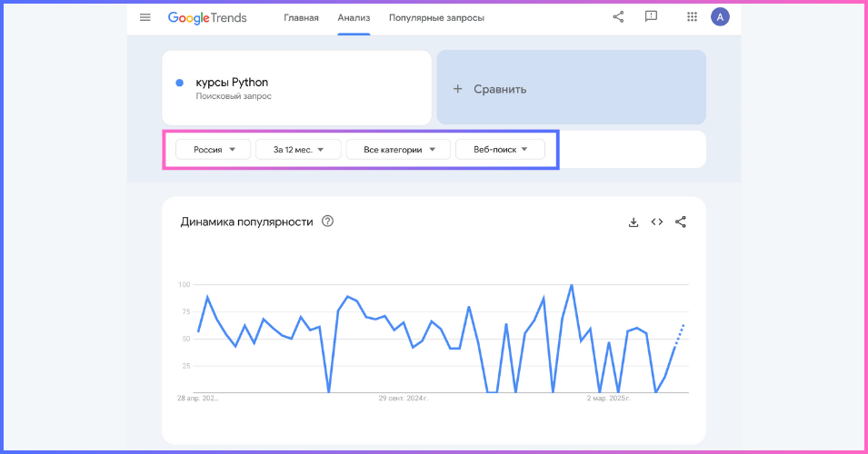
Task: Open the hamburger main menu
Action: (145, 17)
